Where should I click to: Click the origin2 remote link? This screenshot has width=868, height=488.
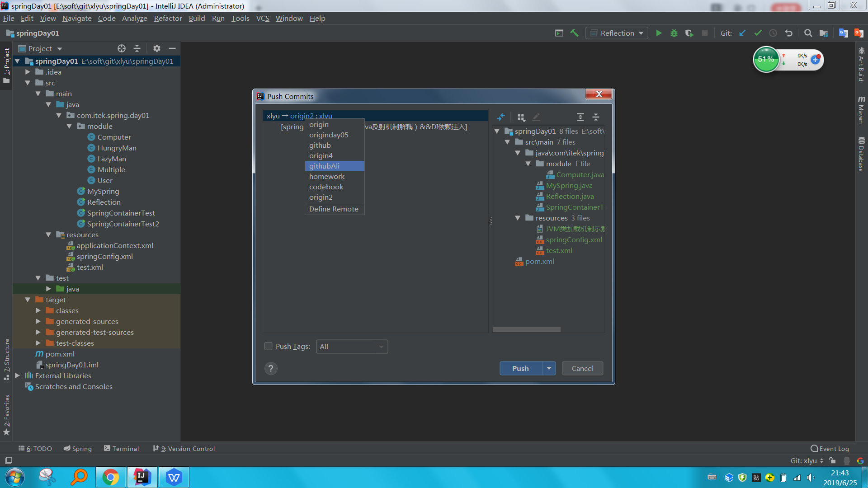(302, 116)
